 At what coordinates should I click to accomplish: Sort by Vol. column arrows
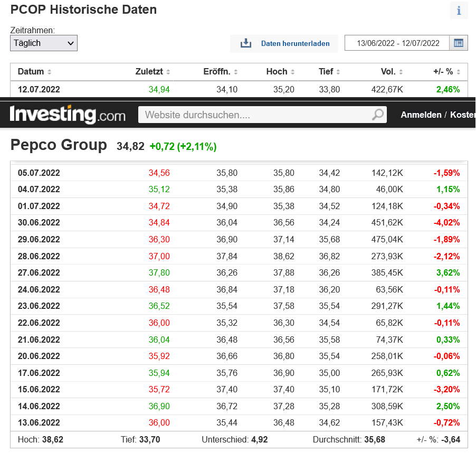click(x=401, y=72)
